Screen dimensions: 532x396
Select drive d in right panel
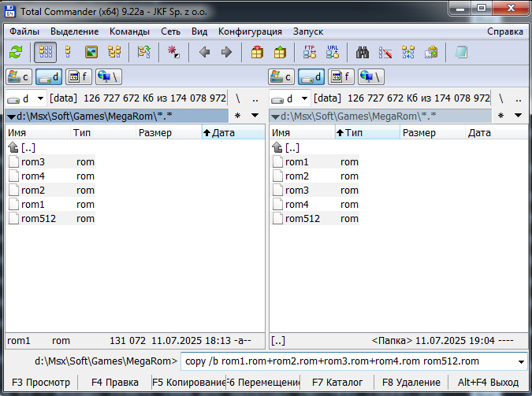[311, 77]
